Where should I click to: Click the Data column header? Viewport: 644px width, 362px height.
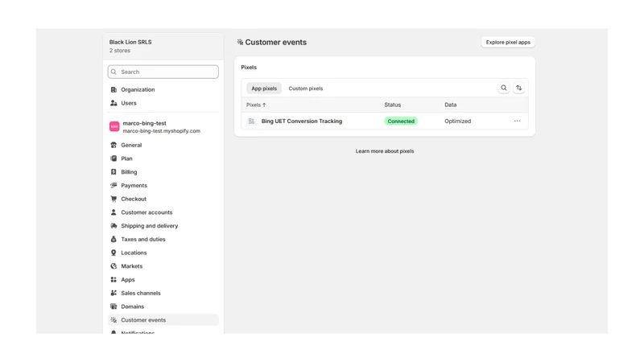[451, 105]
